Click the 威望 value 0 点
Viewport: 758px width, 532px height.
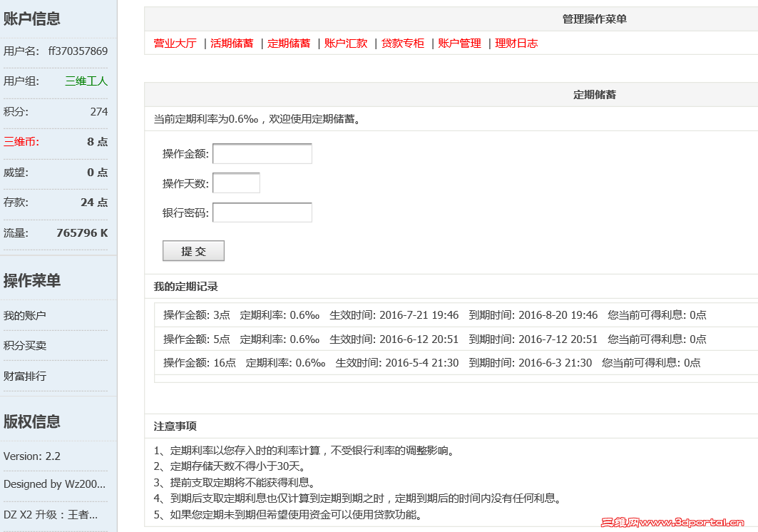coord(98,172)
